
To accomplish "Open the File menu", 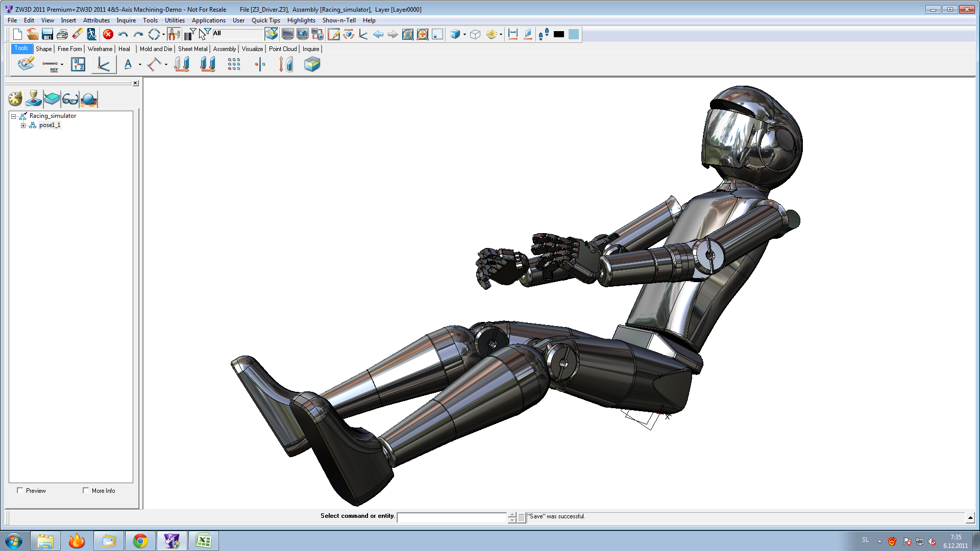I will (x=12, y=20).
